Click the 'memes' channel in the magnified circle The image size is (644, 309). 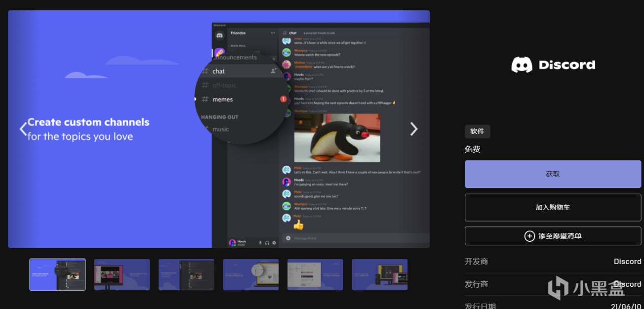coord(222,99)
